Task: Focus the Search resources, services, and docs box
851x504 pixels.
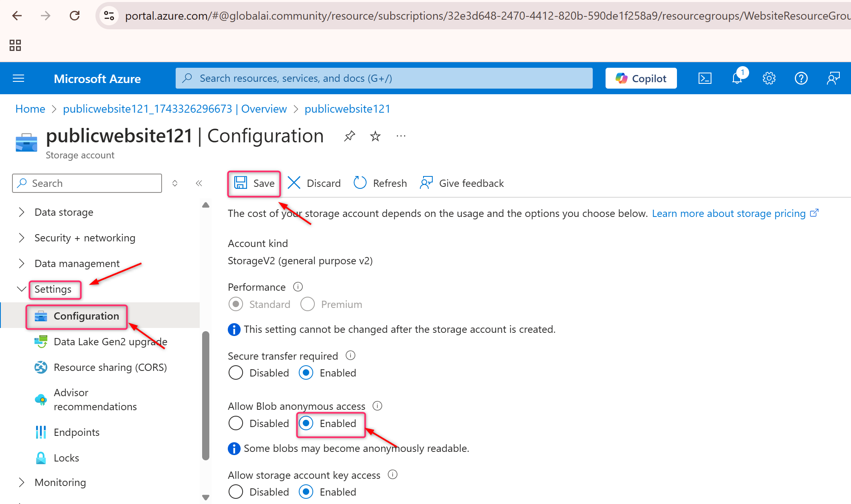Action: (384, 78)
